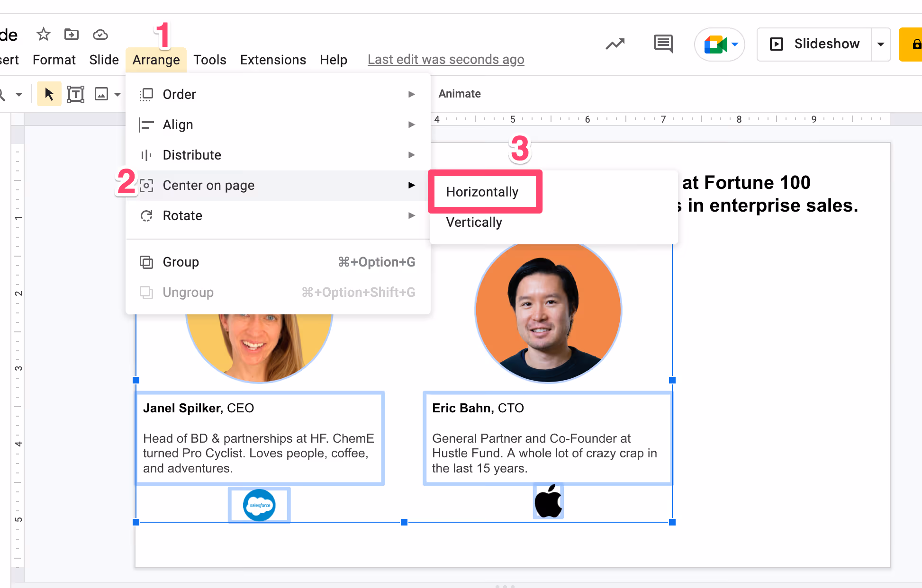Open comment history icon
The width and height of the screenshot is (922, 588).
point(663,44)
